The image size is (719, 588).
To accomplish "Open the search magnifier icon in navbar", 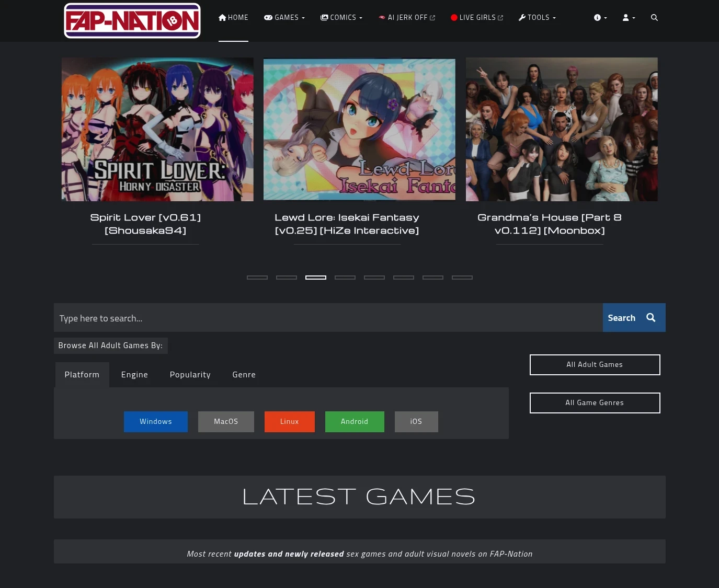I will (x=654, y=18).
